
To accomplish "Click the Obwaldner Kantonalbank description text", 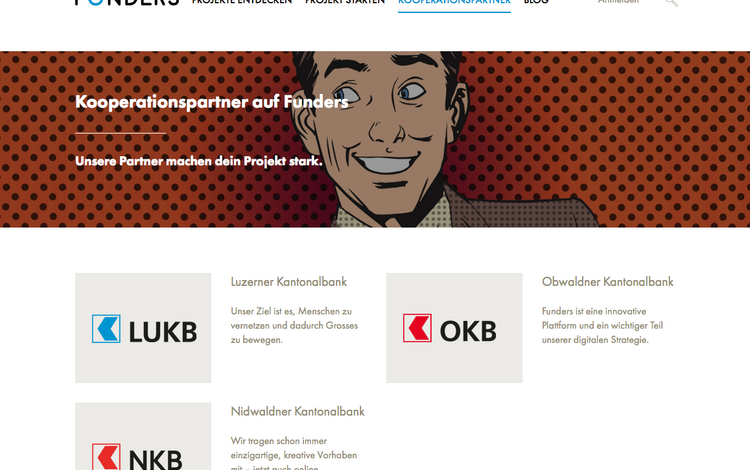I will point(602,326).
